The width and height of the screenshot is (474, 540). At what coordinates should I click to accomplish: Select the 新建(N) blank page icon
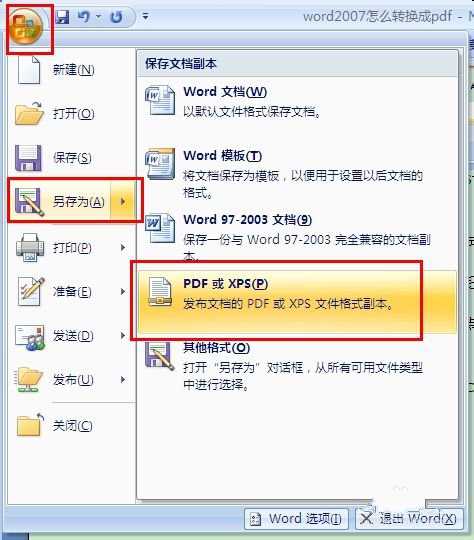(x=30, y=70)
